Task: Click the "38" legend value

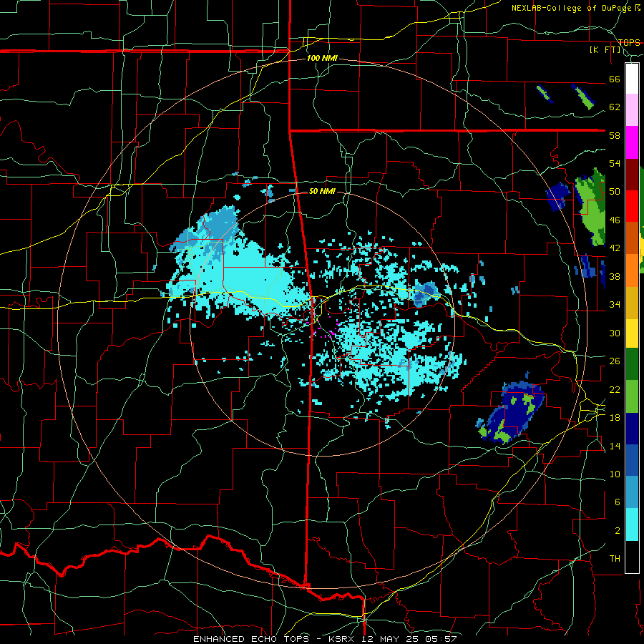Action: tap(615, 276)
